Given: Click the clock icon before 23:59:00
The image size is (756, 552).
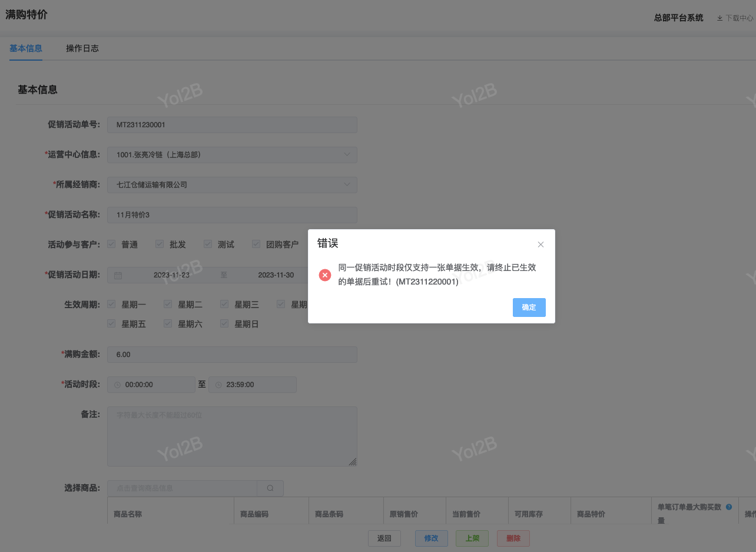Looking at the screenshot, I should point(218,385).
